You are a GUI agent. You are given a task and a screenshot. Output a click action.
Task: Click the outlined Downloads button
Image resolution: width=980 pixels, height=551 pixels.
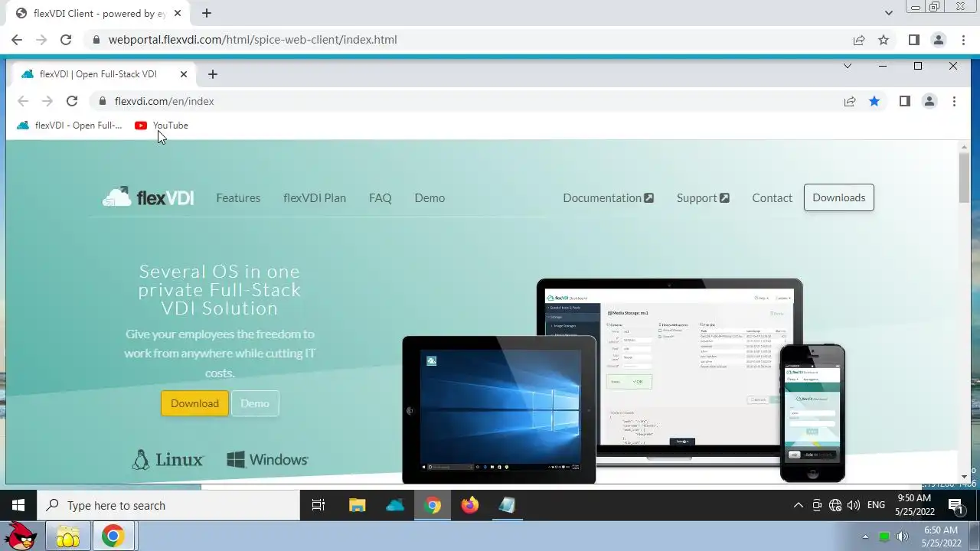pos(839,197)
